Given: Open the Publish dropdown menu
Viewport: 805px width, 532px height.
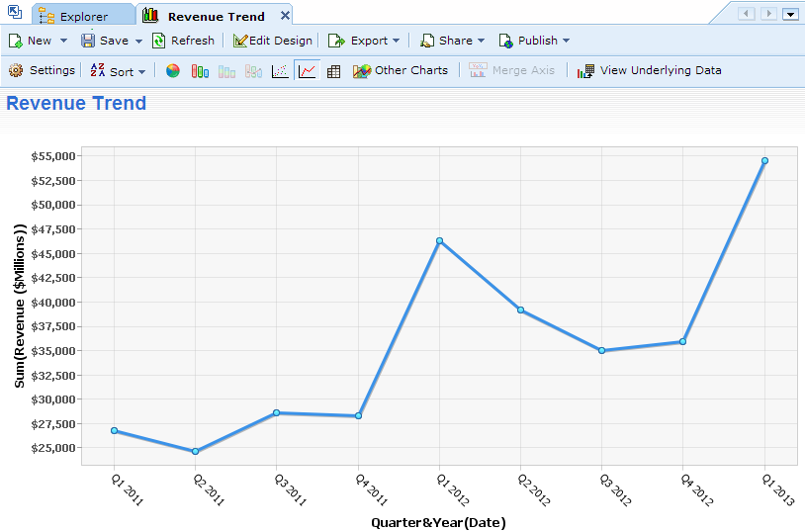Looking at the screenshot, I should [566, 41].
